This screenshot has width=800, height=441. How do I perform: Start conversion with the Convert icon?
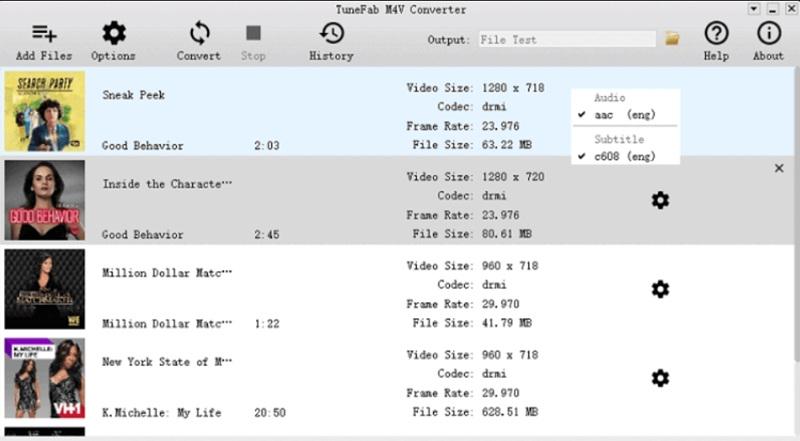click(x=198, y=34)
